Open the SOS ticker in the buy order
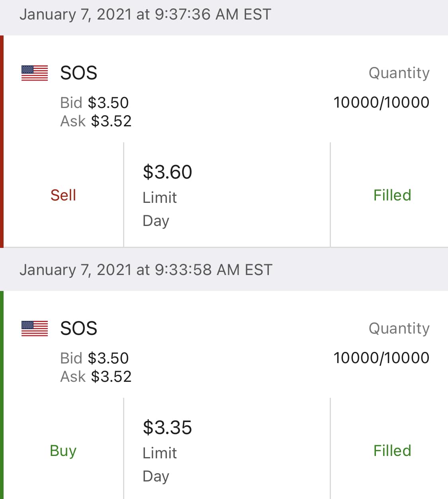Screen dimensions: 448x499 click(78, 328)
